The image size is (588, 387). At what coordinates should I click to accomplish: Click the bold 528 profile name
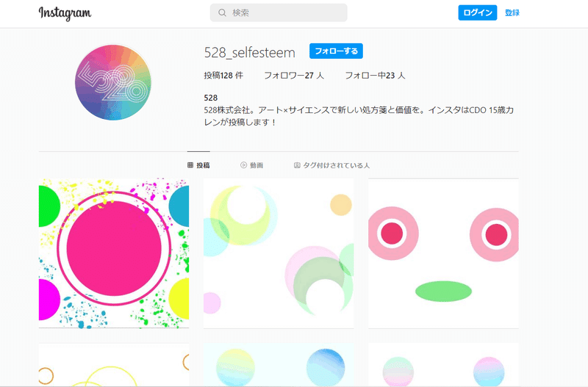pos(211,98)
